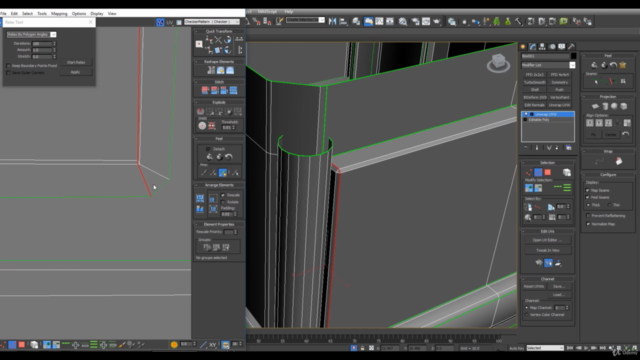Open the Edit menu in UV editor

click(14, 13)
